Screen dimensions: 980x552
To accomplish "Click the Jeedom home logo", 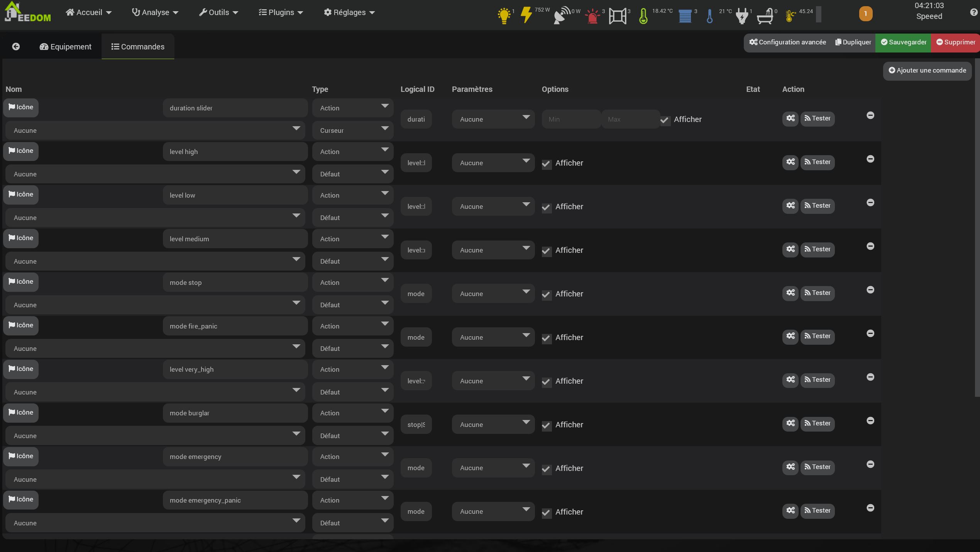I will tap(27, 12).
